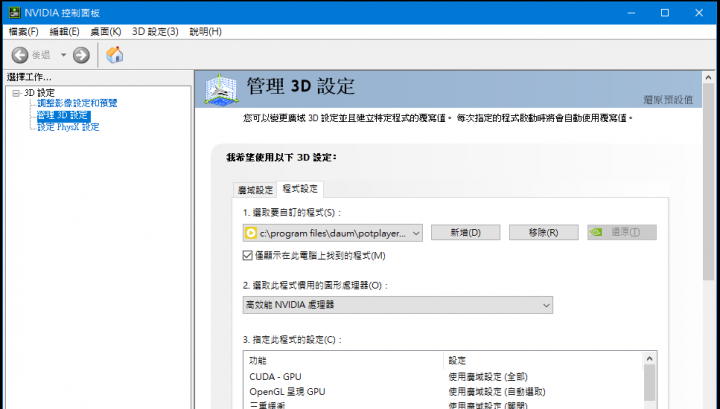Click the 使用廣域設定 (全部) setting value
The image size is (720, 409).
[488, 377]
